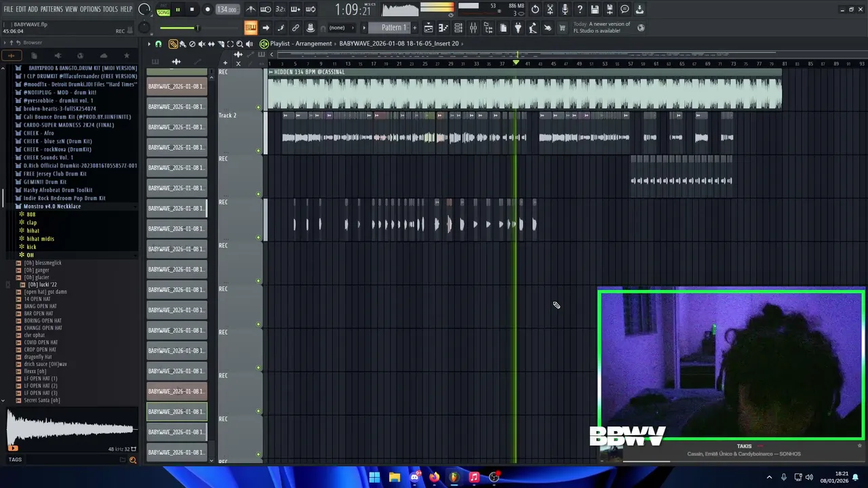This screenshot has width=868, height=488.
Task: Toggle wait for input to start playing
Action: (266, 9)
